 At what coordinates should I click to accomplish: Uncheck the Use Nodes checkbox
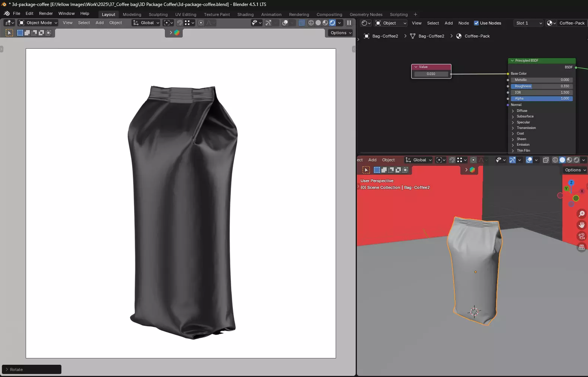click(476, 23)
